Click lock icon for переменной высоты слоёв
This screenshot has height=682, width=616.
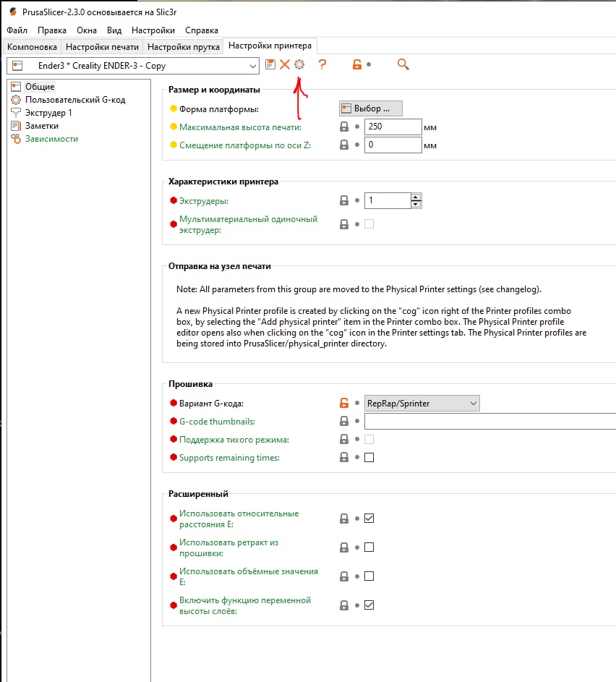tap(344, 605)
